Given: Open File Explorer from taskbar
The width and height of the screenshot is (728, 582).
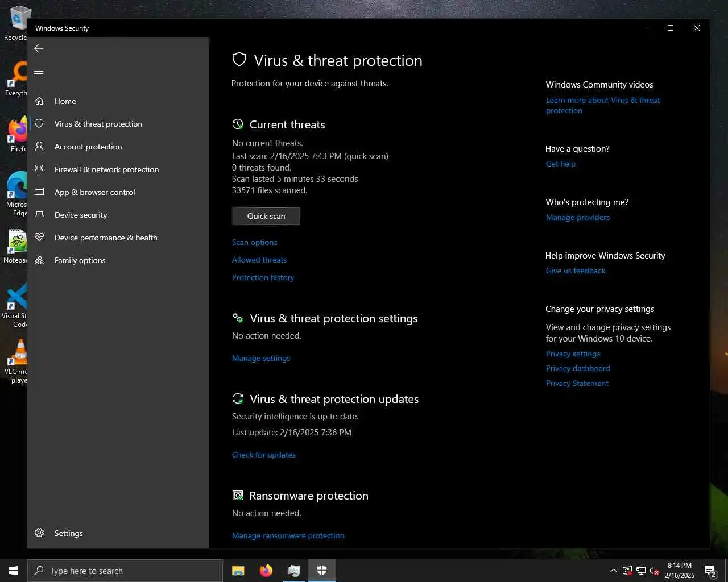Looking at the screenshot, I should point(238,571).
